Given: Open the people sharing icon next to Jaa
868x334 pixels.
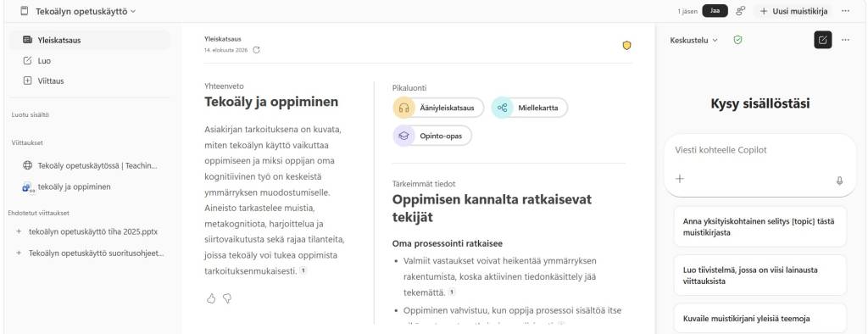Looking at the screenshot, I should [741, 10].
